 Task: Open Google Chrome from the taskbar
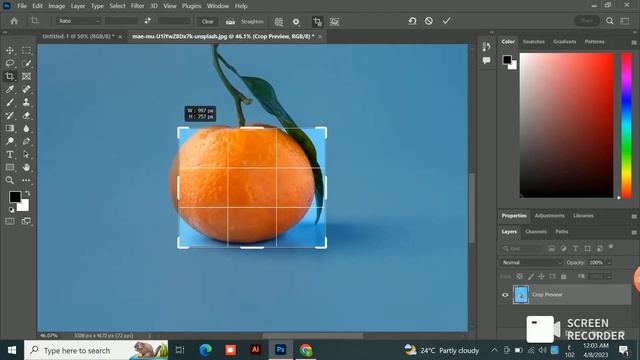coord(306,350)
